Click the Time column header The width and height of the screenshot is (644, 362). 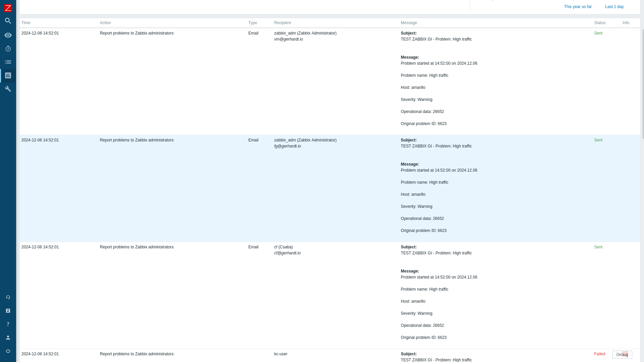pyautogui.click(x=26, y=23)
